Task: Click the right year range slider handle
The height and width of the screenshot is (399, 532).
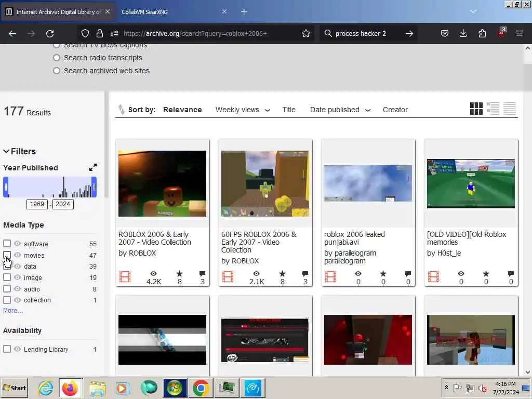Action: point(94,187)
